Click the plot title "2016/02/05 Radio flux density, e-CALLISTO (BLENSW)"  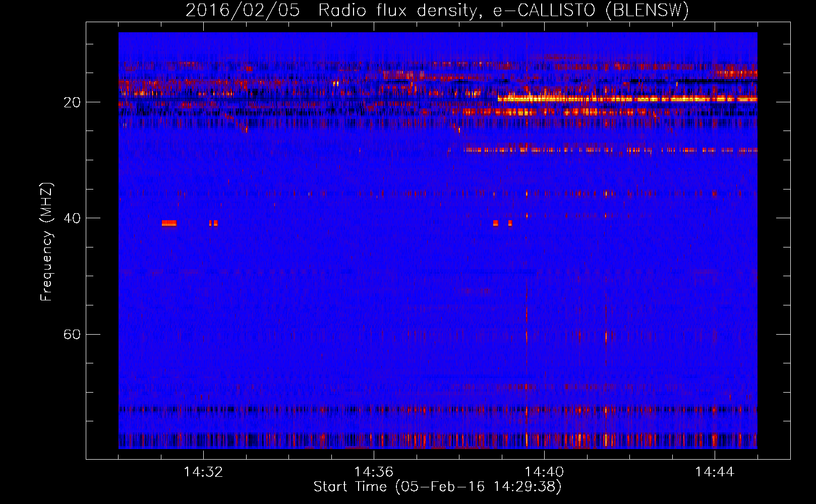coord(437,10)
